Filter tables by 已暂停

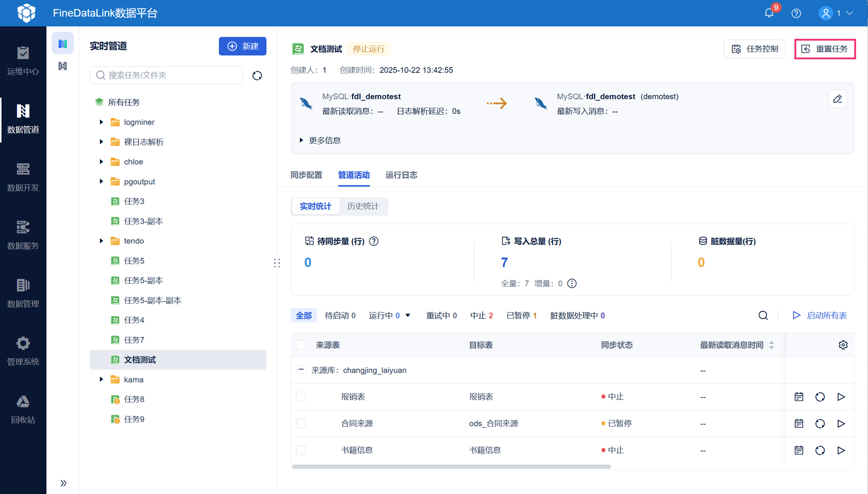pos(522,315)
